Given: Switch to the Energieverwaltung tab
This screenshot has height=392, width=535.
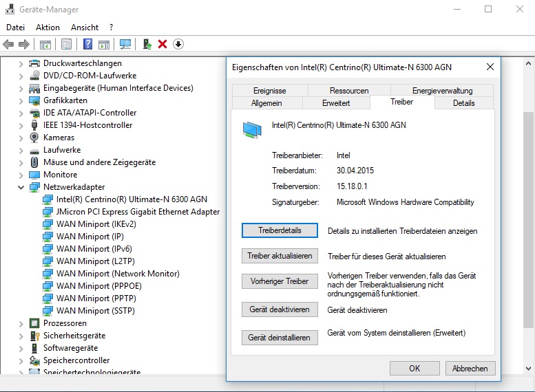Looking at the screenshot, I should click(x=442, y=91).
